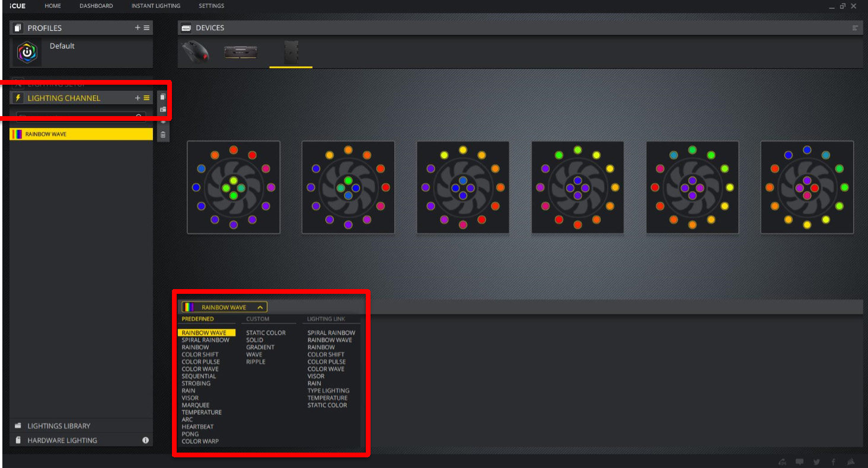Choose Sequential in the Predefined list
Screen dimensions: 868x468
point(199,376)
